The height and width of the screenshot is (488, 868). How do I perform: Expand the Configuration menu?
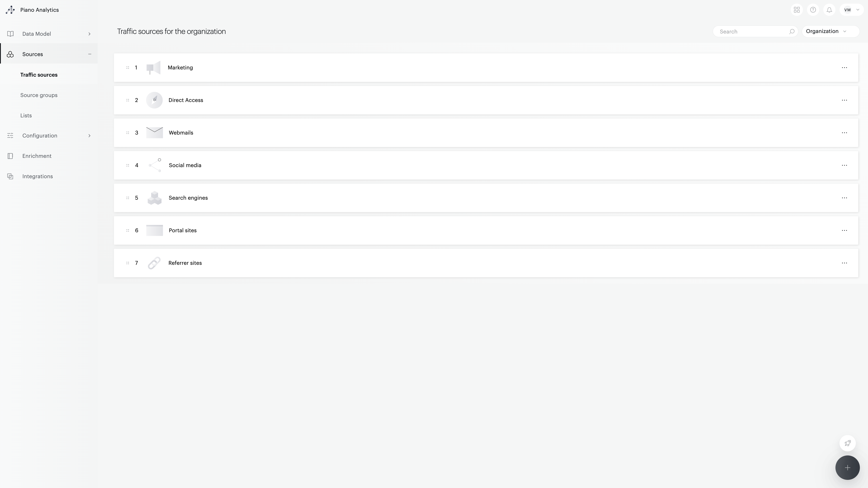point(49,135)
